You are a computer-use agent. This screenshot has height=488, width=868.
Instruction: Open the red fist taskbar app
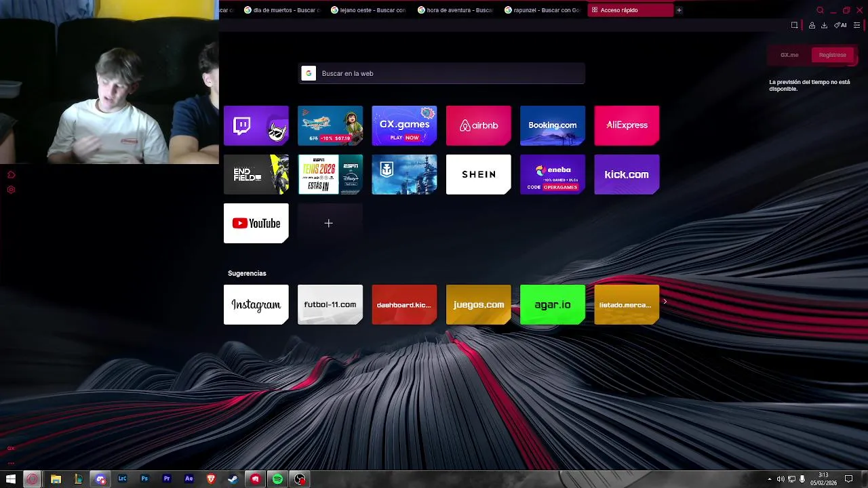255,479
